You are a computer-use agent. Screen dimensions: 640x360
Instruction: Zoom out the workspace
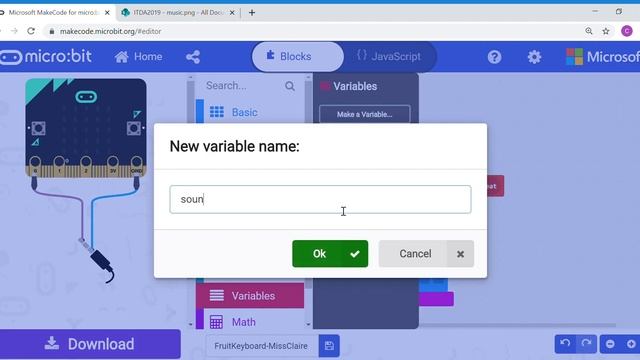(610, 344)
